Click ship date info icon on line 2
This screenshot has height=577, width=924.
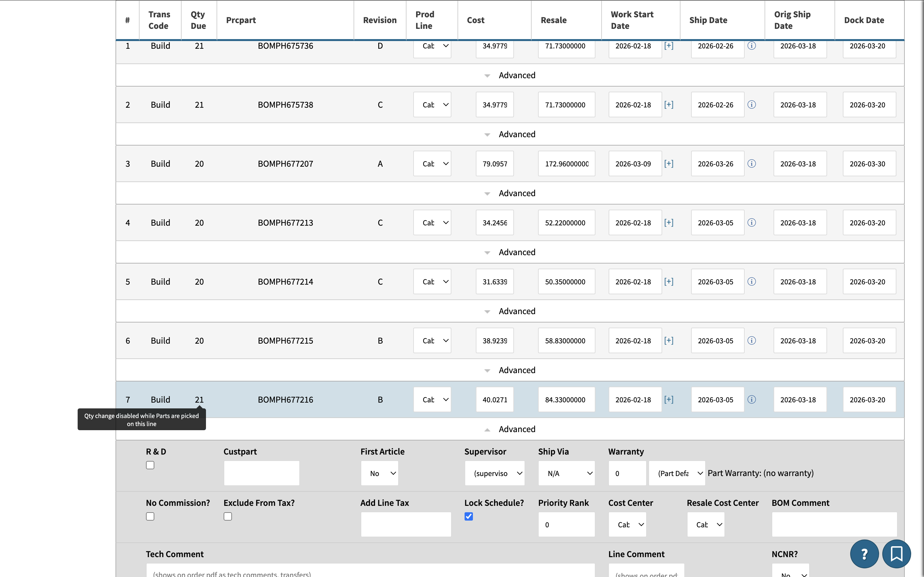pos(751,105)
